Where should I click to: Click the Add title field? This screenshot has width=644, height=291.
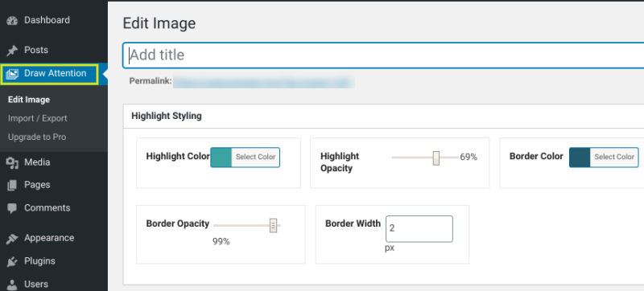coord(383,55)
